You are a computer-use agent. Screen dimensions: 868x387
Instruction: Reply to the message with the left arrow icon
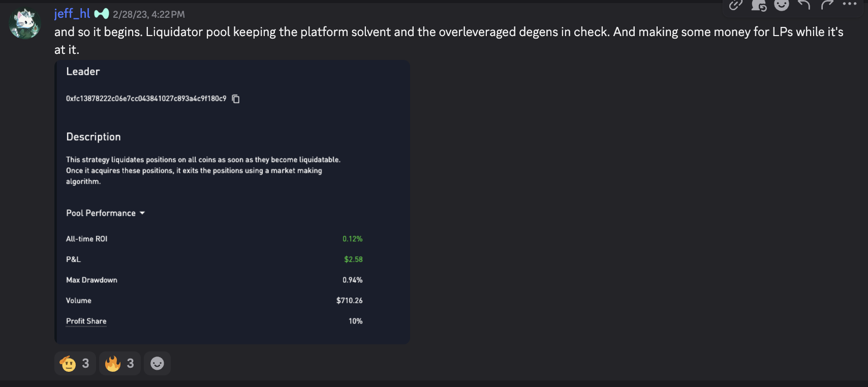coord(804,5)
